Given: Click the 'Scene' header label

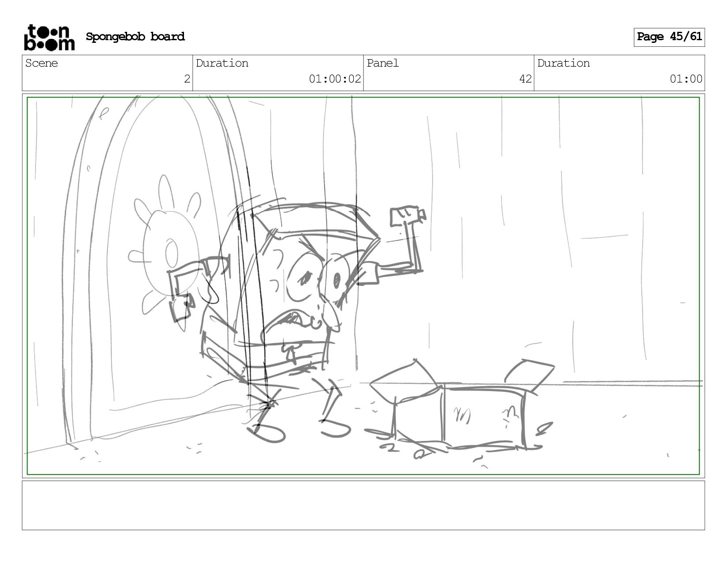Looking at the screenshot, I should click(x=41, y=63).
